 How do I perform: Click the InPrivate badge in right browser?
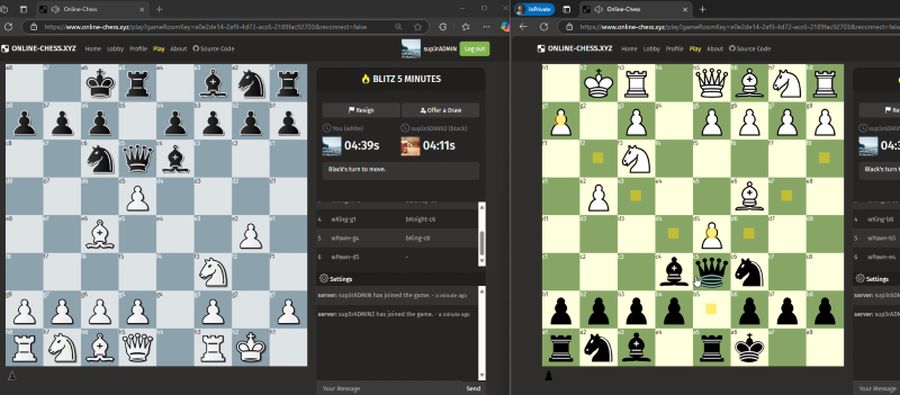[534, 9]
